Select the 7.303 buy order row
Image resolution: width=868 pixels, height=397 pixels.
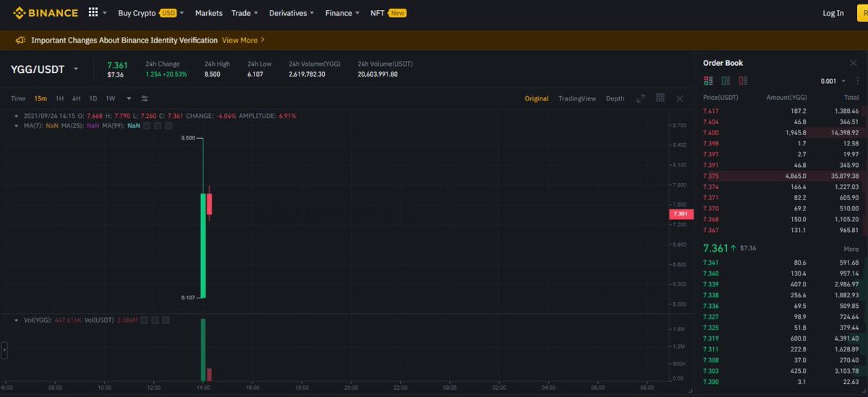point(781,371)
